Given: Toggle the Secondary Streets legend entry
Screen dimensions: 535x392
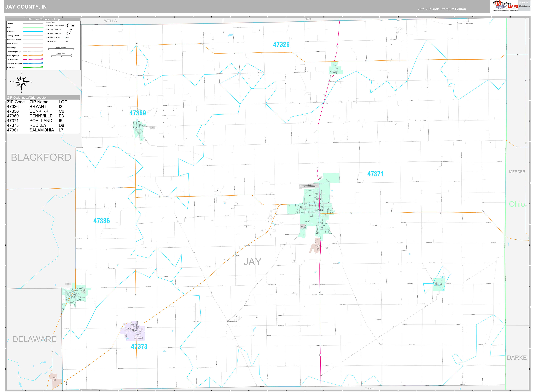Looking at the screenshot, I should 33,40.
